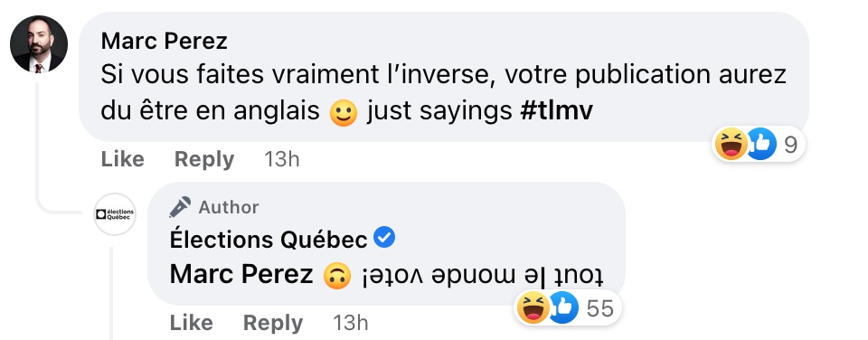
Task: Like Marc Perez's comment
Action: pos(122,159)
